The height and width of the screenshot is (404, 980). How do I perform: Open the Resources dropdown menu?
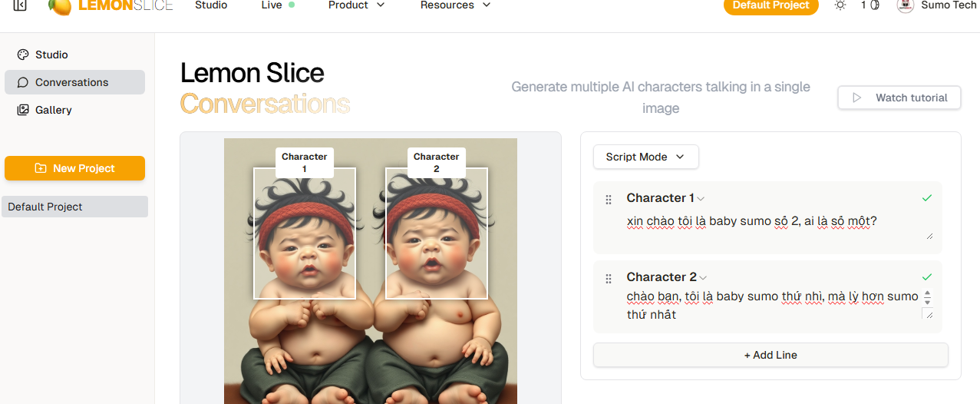pyautogui.click(x=456, y=5)
